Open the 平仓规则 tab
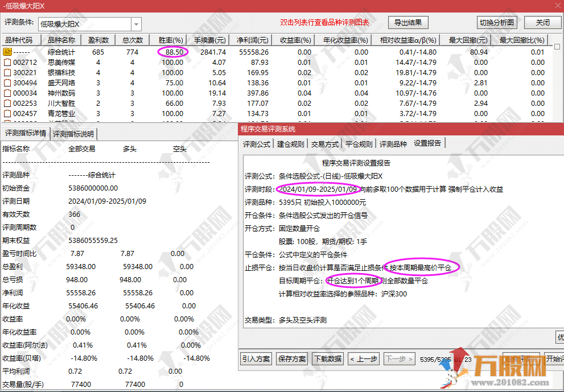 (359, 144)
